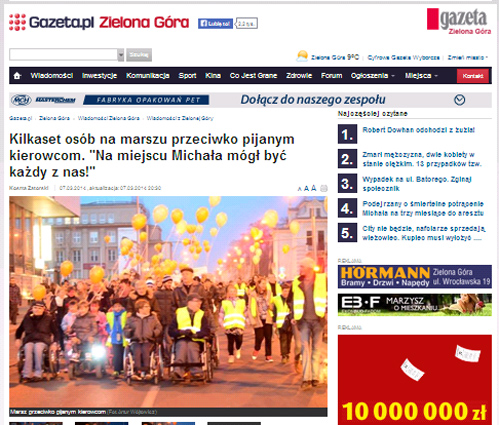Screen dimensions: 499x425
Task: Open article Podejrzany o śmiertelne potrącenie
Action: tap(423, 208)
